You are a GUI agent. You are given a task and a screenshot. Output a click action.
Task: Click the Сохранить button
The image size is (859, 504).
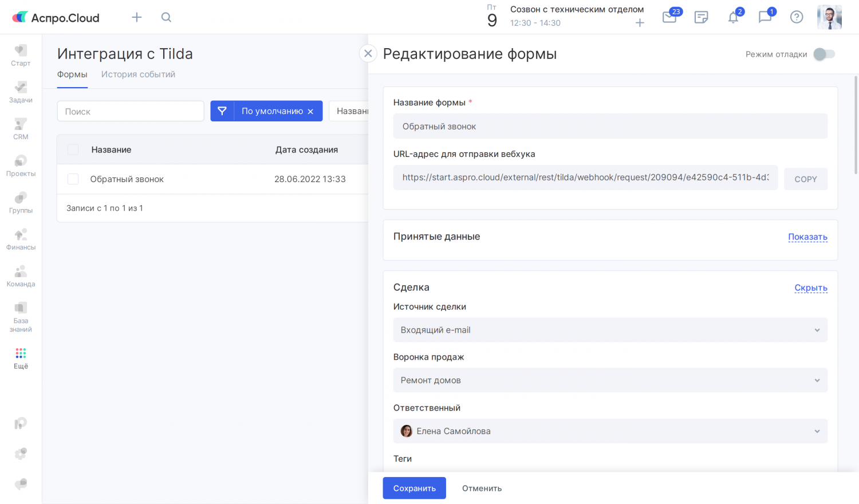(x=414, y=488)
